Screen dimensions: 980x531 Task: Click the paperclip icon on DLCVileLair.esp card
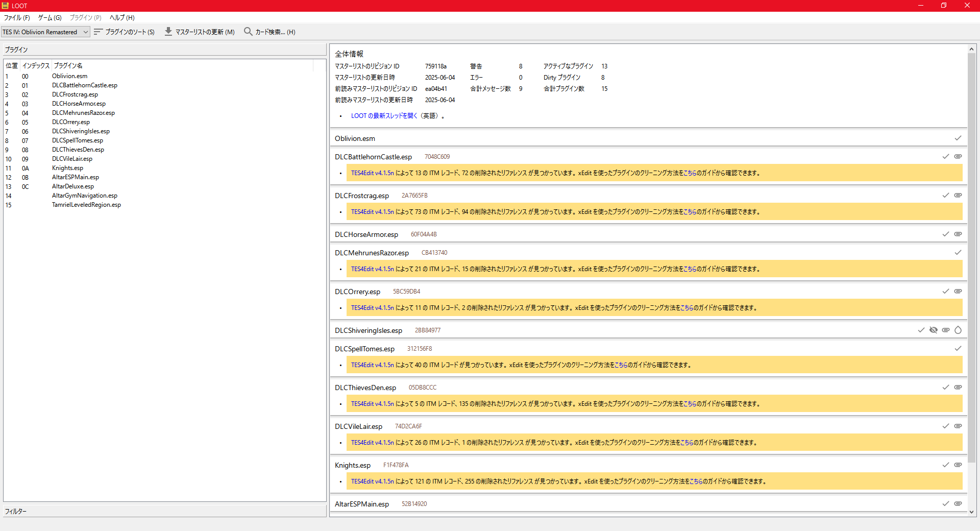coord(958,426)
